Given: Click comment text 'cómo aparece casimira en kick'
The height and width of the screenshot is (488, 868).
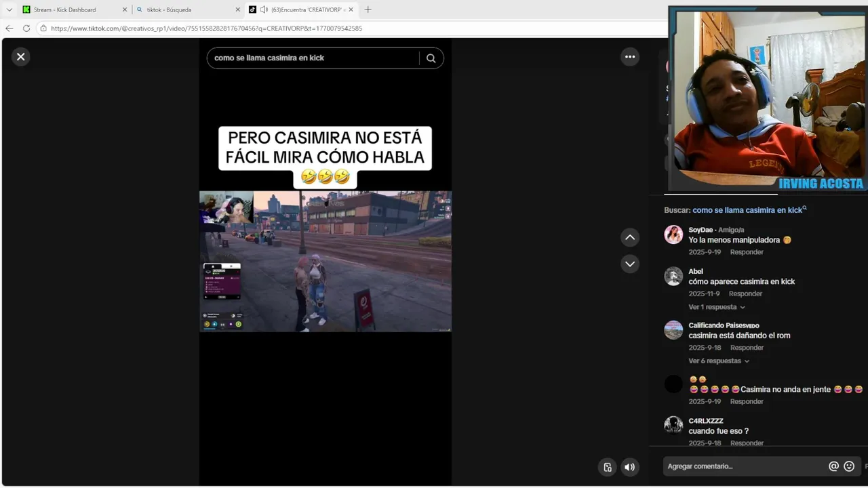Looking at the screenshot, I should pos(741,281).
